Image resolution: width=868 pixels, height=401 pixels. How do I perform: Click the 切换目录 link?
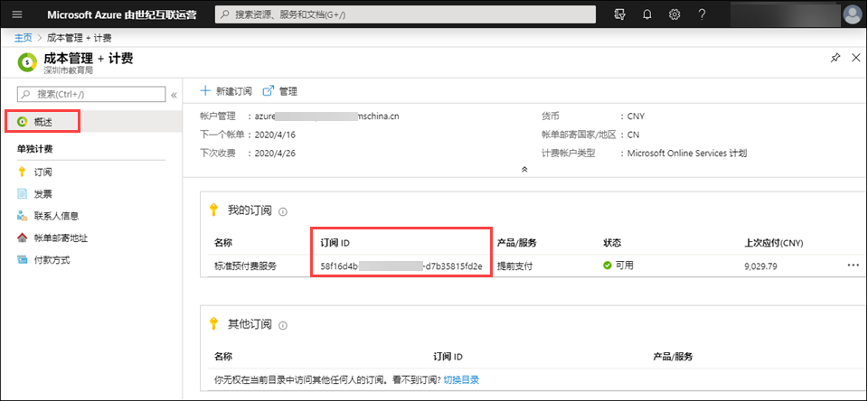click(460, 381)
